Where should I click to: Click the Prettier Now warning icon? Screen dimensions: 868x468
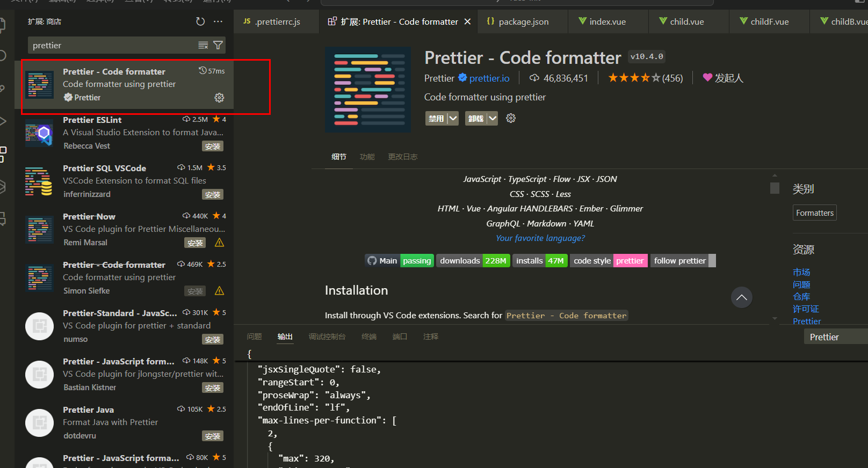tap(219, 243)
